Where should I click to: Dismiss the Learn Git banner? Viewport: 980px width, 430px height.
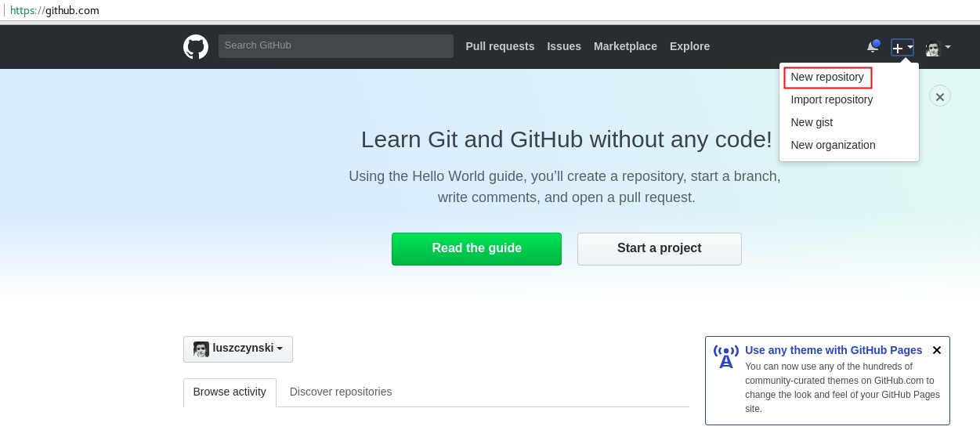pyautogui.click(x=940, y=96)
